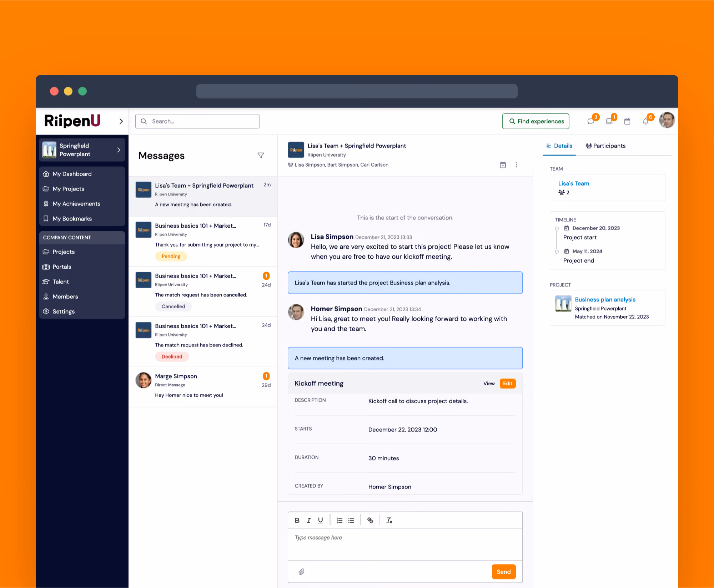Click 'A new meeting has been created.' banner

[405, 358]
